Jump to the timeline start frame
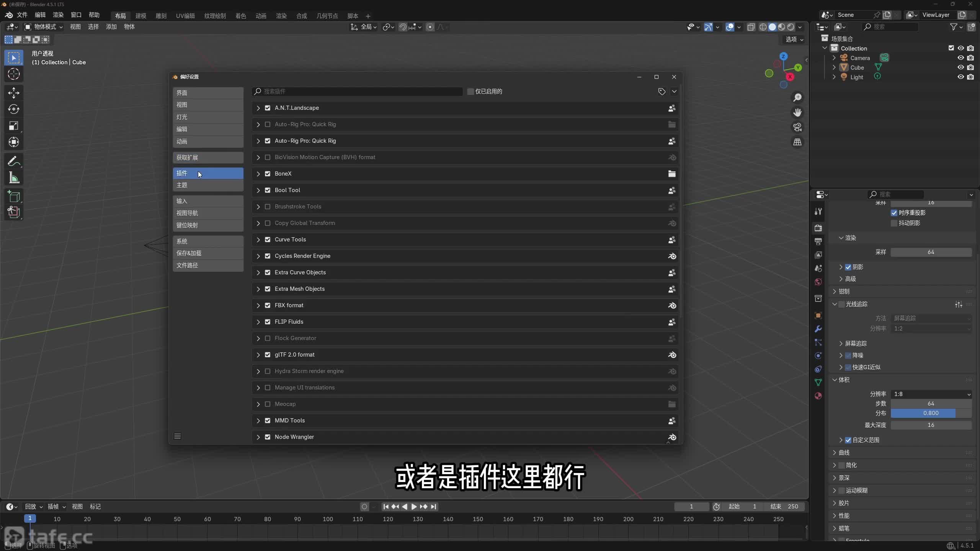This screenshot has height=551, width=980. 386,507
